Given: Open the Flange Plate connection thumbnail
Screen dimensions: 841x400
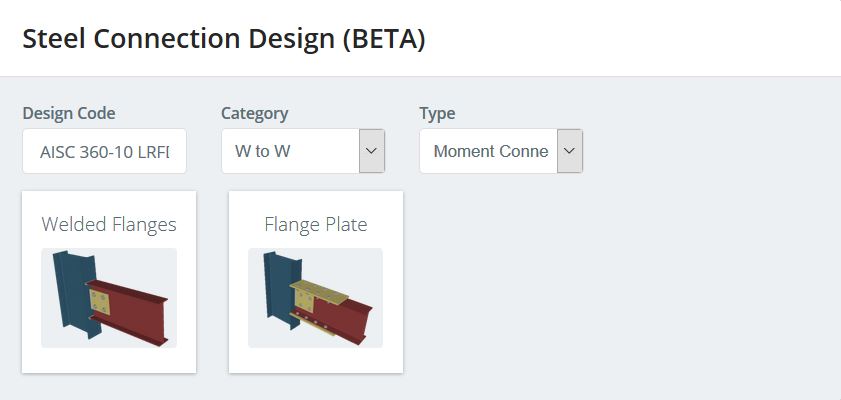Looking at the screenshot, I should 315,298.
